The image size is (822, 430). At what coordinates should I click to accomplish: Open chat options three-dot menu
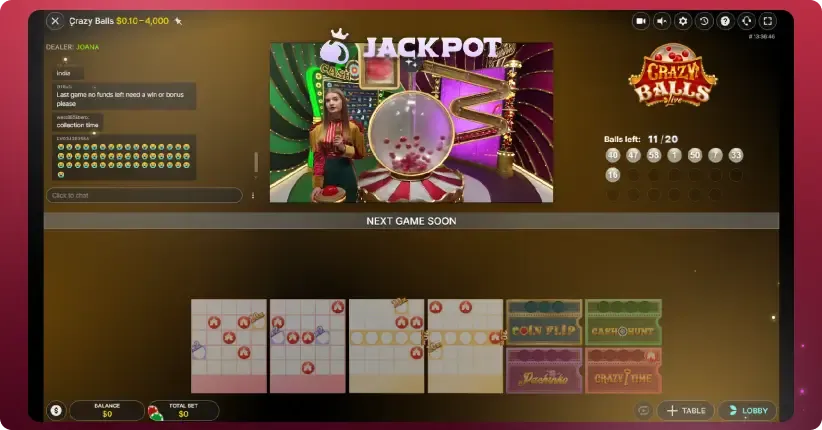pyautogui.click(x=253, y=195)
